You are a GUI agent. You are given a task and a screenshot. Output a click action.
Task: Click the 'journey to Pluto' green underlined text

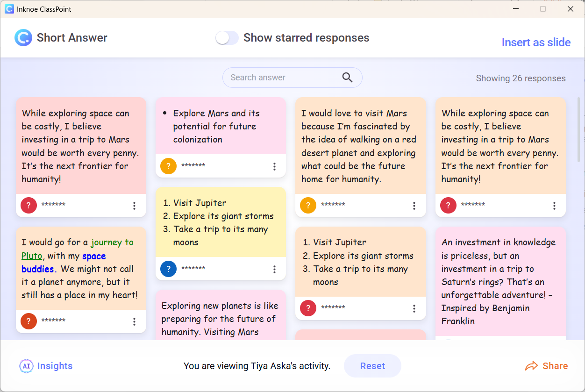(x=112, y=242)
